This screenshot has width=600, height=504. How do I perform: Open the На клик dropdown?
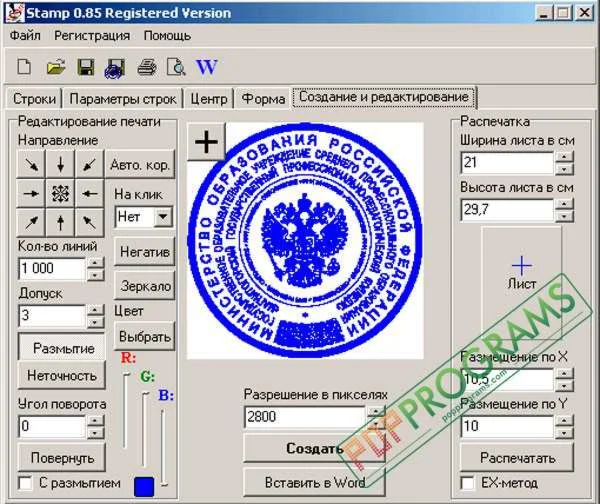(163, 217)
